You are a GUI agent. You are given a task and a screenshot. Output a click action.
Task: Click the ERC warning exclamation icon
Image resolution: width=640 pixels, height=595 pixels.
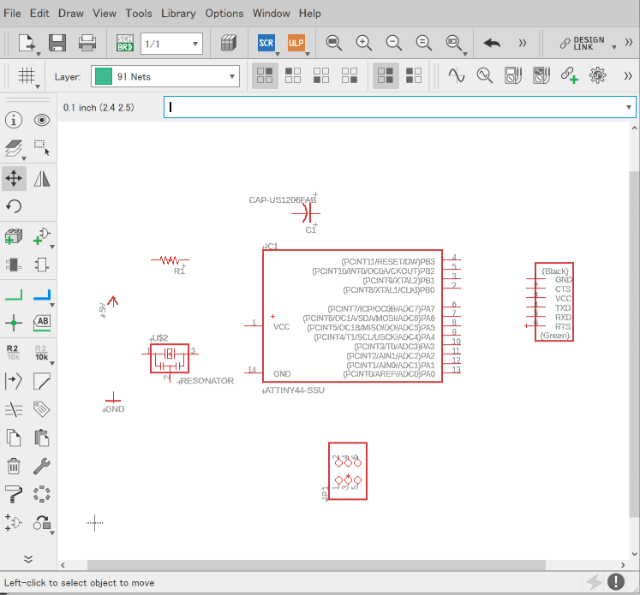tap(616, 582)
